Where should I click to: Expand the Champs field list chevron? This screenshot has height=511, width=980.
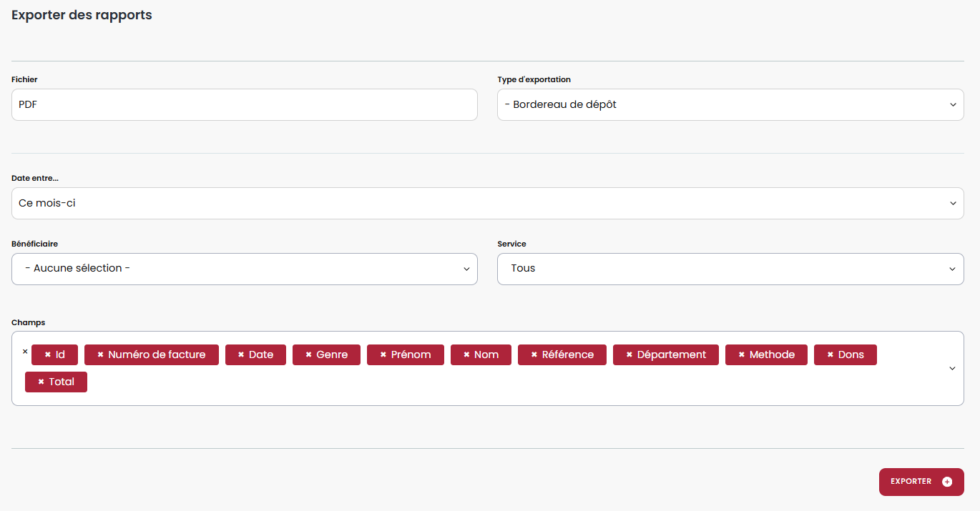coord(952,369)
